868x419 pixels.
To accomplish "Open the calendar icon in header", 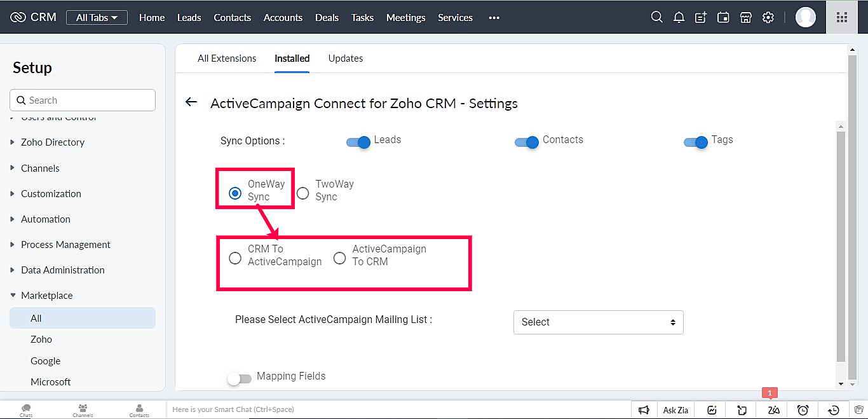I will tap(723, 17).
